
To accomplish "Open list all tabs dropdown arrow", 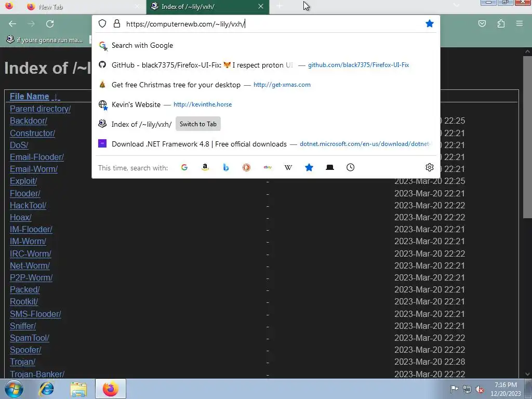I will (x=456, y=5).
